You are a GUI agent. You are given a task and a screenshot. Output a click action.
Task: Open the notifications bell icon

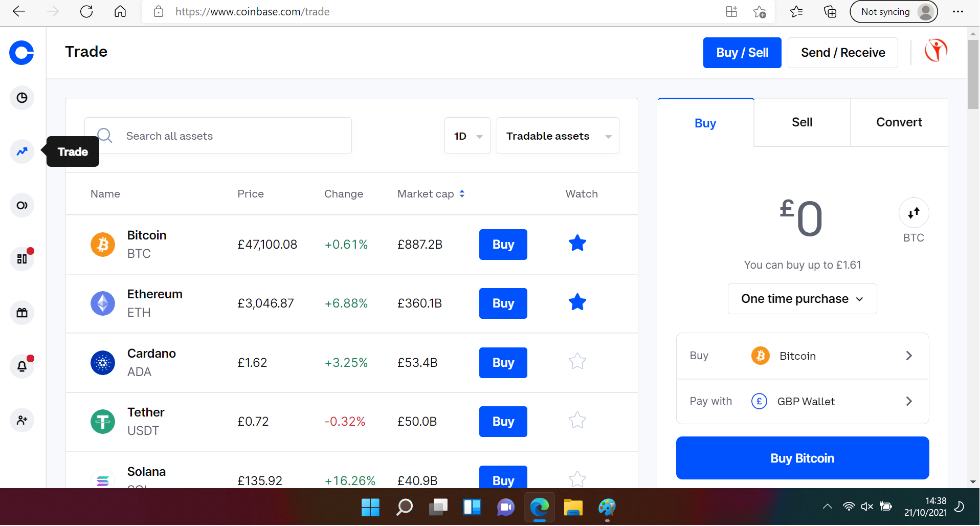point(22,366)
